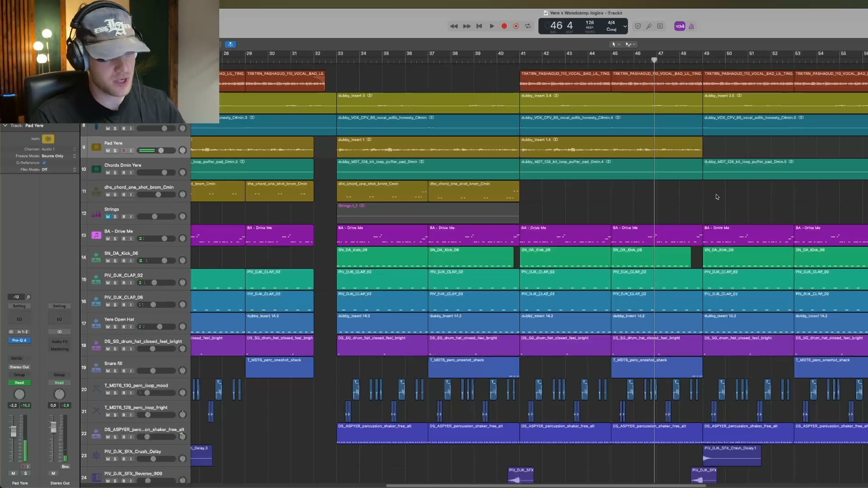Click the Pad Yere track icon in the header
The image size is (868, 488).
pyautogui.click(x=96, y=147)
